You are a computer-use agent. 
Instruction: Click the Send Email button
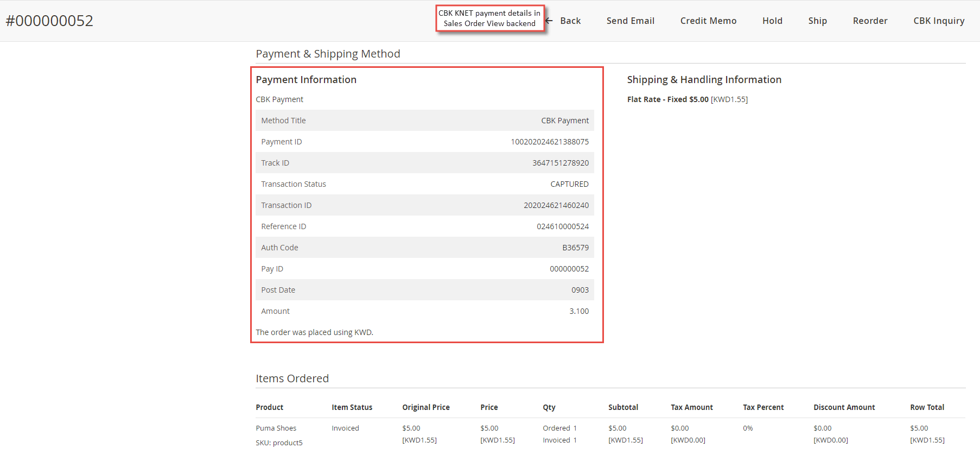[631, 21]
